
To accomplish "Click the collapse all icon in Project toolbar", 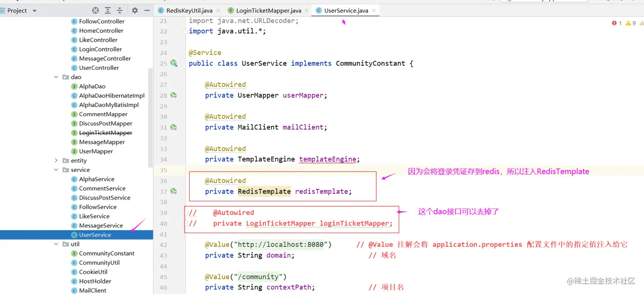I will pyautogui.click(x=120, y=11).
